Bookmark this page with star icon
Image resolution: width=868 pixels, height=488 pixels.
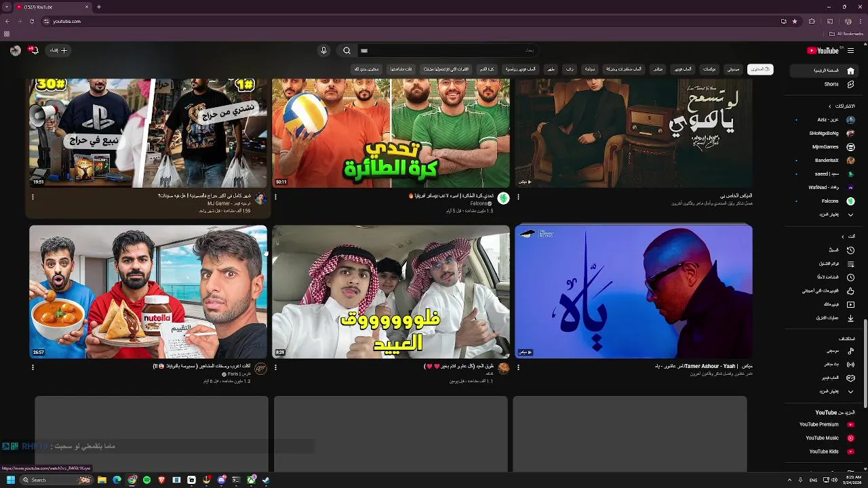click(795, 21)
